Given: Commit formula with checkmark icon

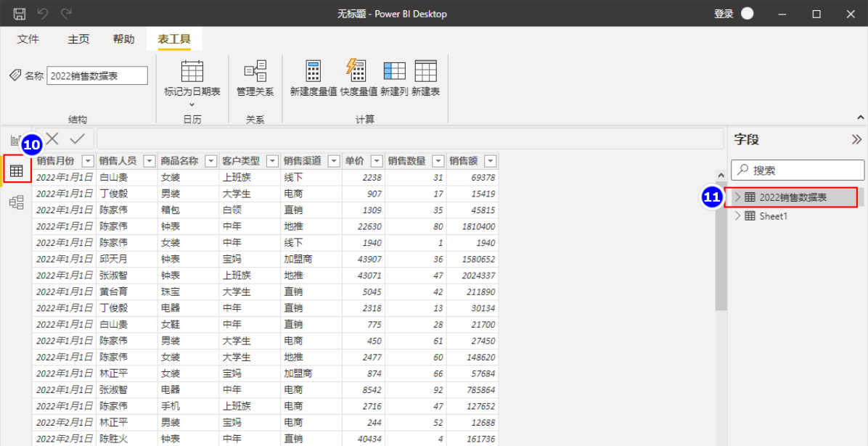Looking at the screenshot, I should click(x=78, y=139).
